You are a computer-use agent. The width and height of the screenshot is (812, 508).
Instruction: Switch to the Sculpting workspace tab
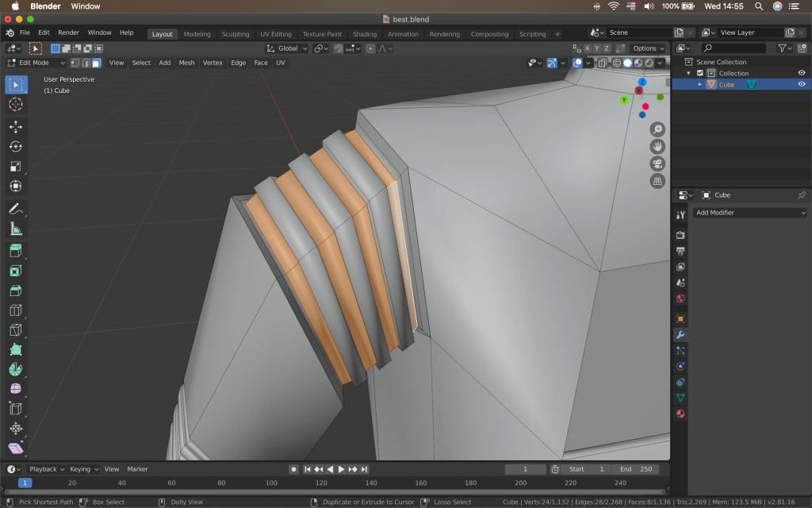pos(235,34)
